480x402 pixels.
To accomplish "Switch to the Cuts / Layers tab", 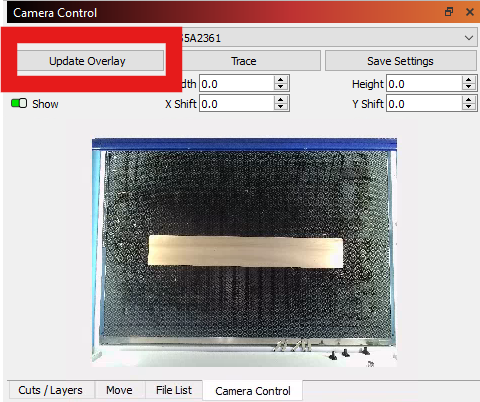I will (x=50, y=390).
